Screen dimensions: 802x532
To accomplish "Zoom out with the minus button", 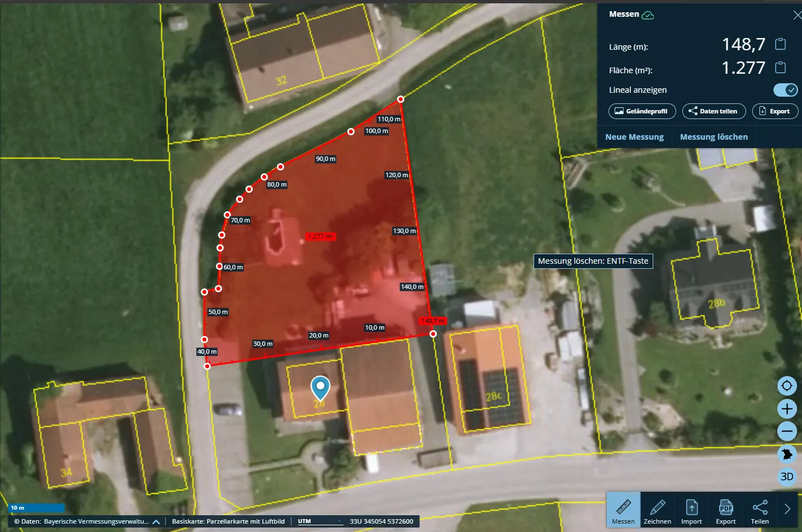I will 787,431.
